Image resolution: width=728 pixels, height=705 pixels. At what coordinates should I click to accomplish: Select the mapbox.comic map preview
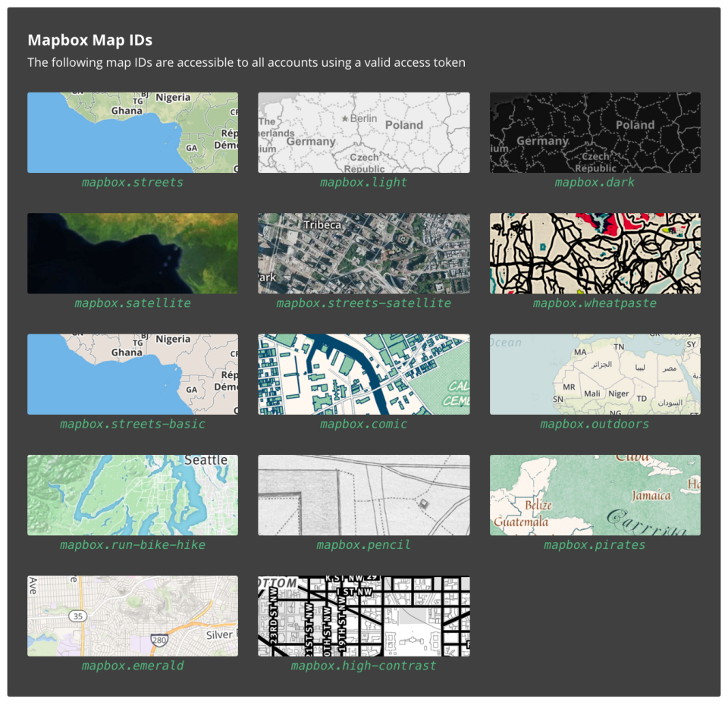364,374
